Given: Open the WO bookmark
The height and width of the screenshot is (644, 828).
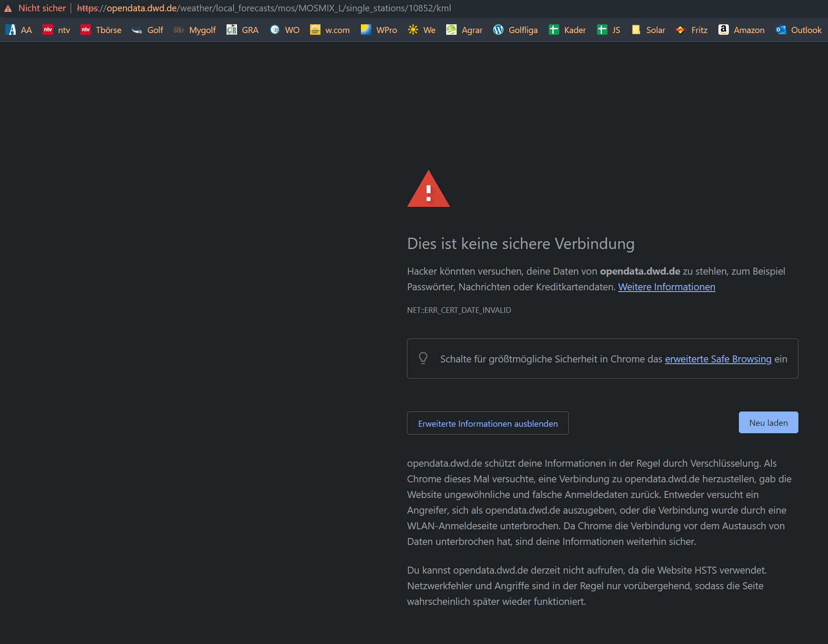Looking at the screenshot, I should pyautogui.click(x=285, y=30).
